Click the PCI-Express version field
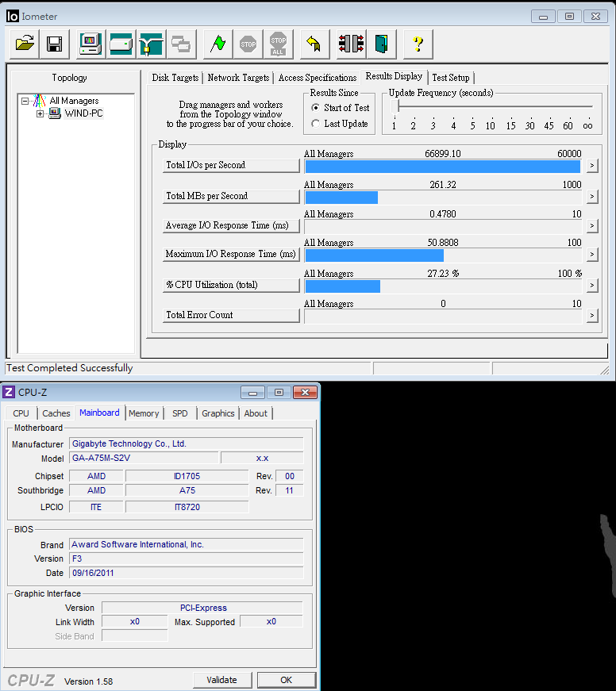 (x=203, y=608)
